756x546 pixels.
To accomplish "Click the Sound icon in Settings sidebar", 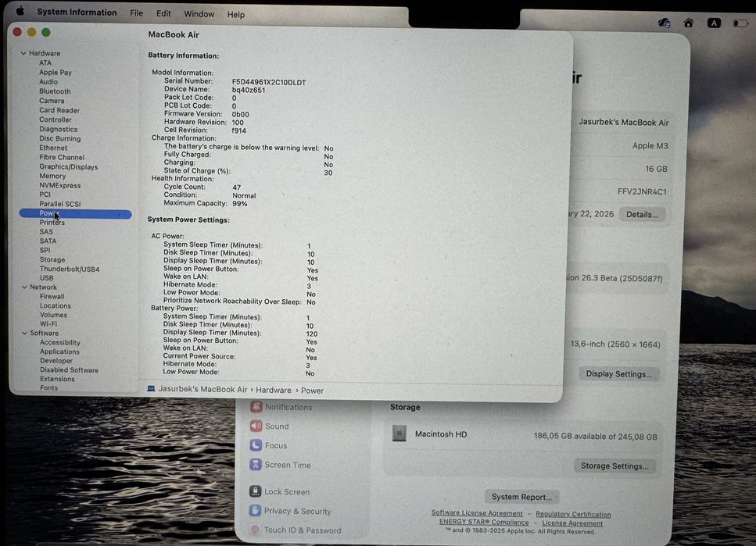I will 256,426.
